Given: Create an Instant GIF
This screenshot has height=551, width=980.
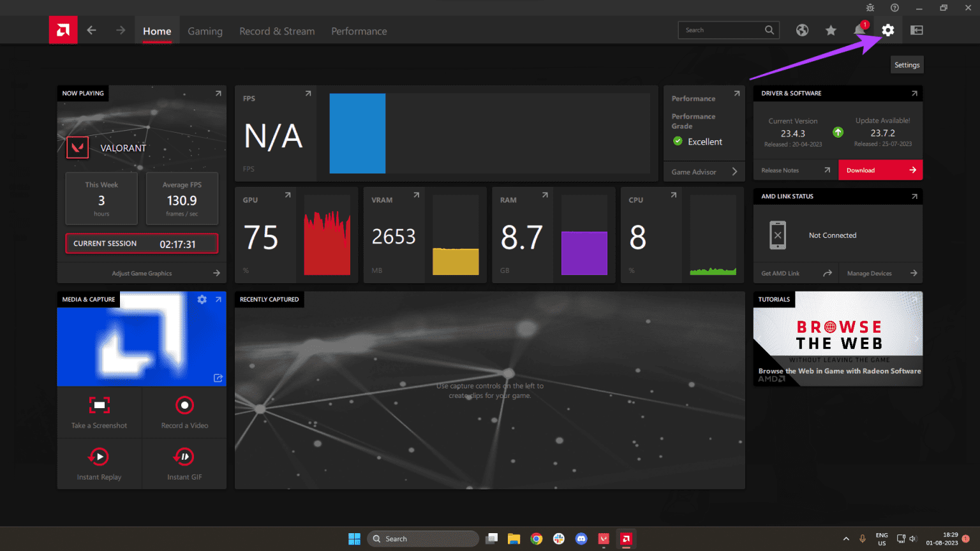Looking at the screenshot, I should 184,464.
